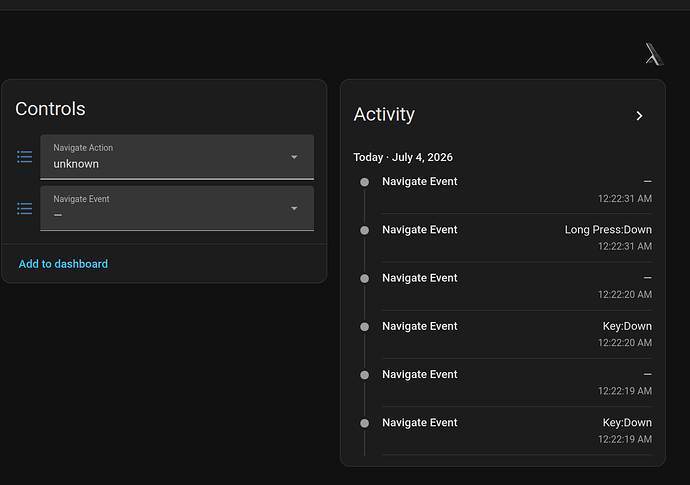690x485 pixels.
Task: Click the list icon beside Navigate Event
Action: click(25, 208)
